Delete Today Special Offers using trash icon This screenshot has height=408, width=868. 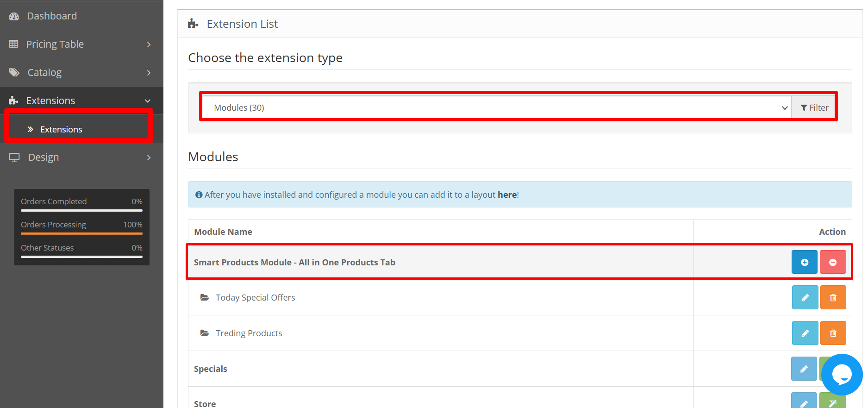tap(833, 297)
